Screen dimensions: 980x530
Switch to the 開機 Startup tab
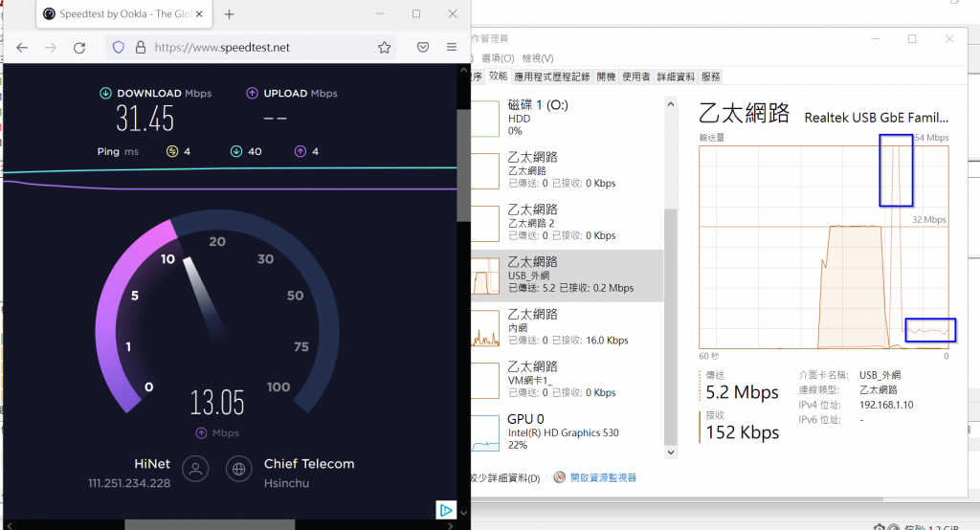(x=606, y=77)
